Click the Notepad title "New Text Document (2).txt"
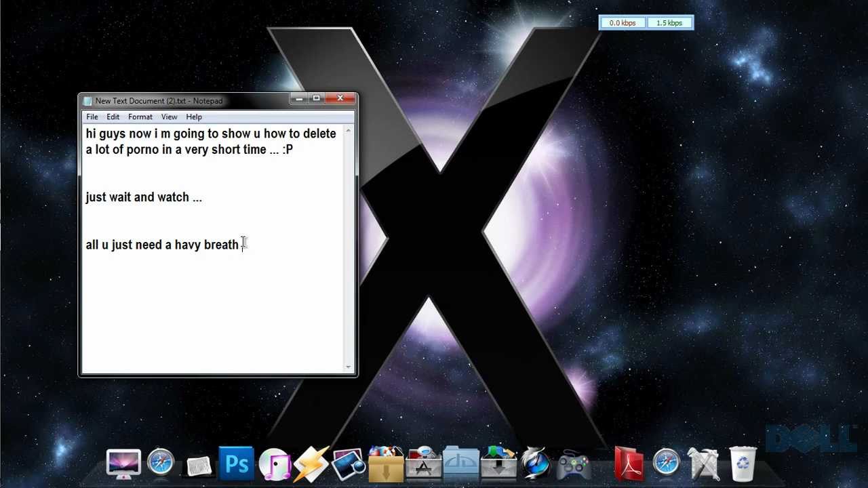The height and width of the screenshot is (488, 868). click(140, 101)
